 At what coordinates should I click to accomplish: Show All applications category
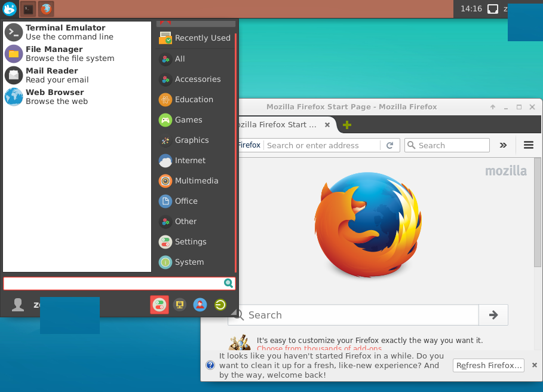pyautogui.click(x=195, y=59)
